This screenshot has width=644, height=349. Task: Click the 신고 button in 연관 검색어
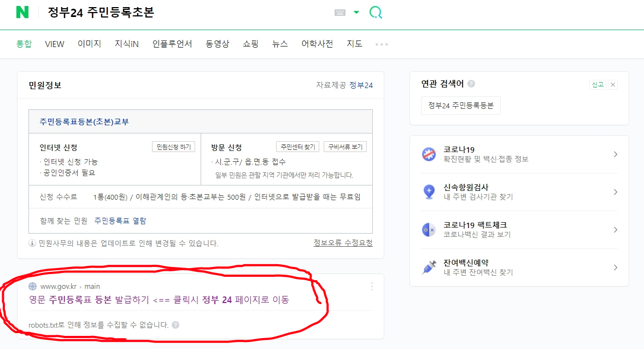click(598, 85)
